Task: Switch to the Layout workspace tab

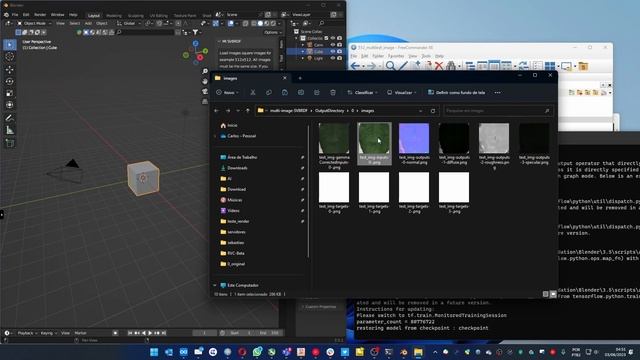Action: 93,16
